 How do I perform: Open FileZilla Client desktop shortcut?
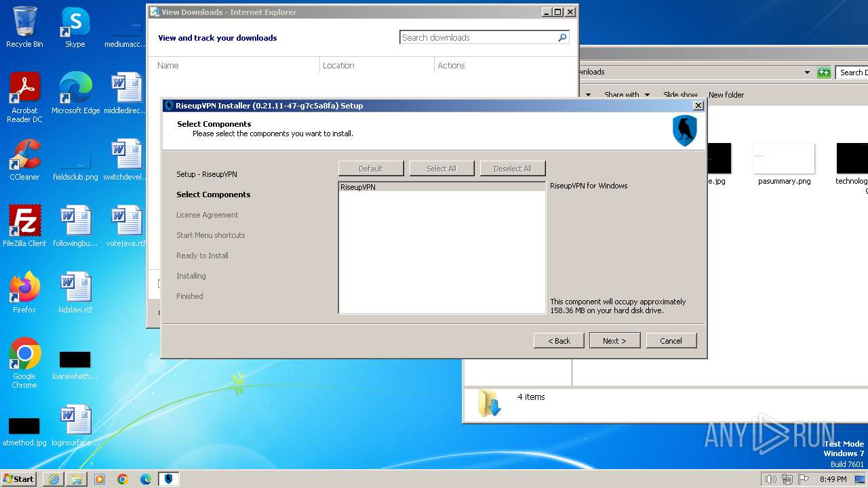click(x=24, y=226)
